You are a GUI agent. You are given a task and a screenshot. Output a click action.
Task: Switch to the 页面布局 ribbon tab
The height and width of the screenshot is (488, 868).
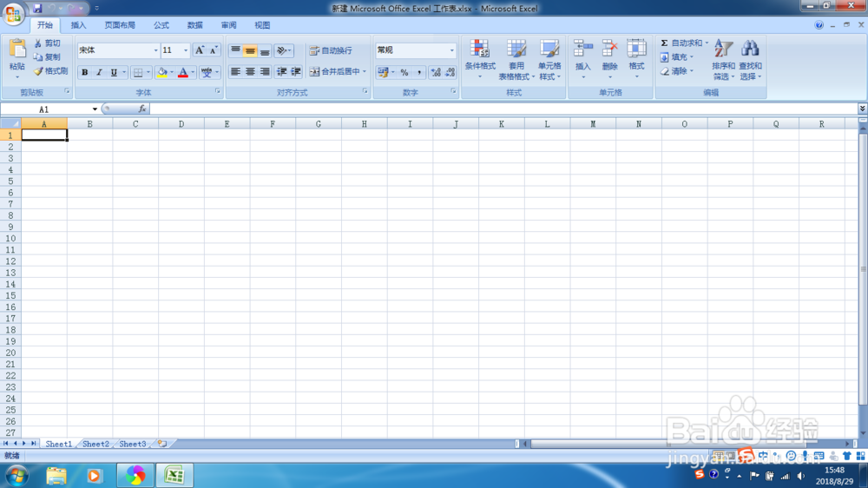(x=120, y=25)
